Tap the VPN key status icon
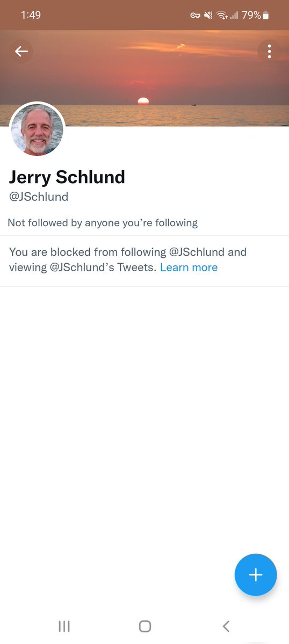 195,16
